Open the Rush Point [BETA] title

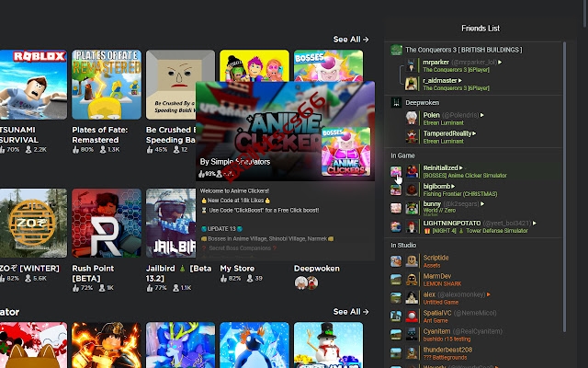pyautogui.click(x=93, y=273)
